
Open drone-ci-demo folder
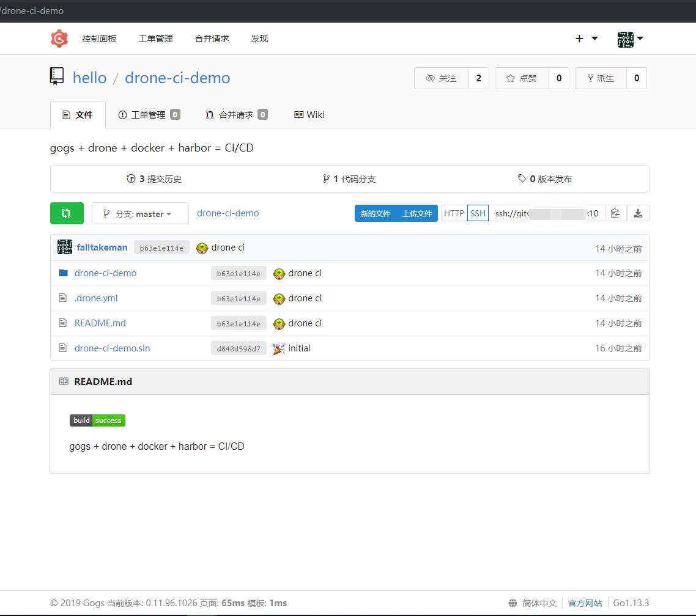(106, 273)
